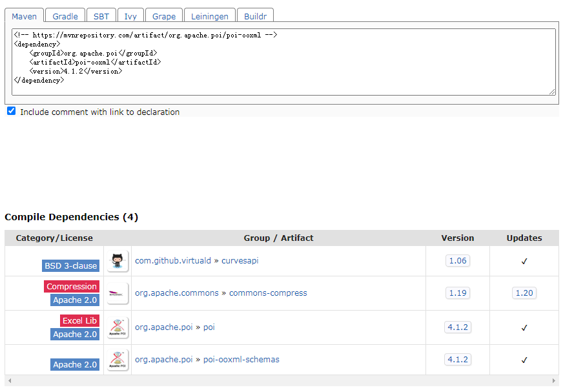Open the poi-ooxml-schemas artifact link
This screenshot has width=563, height=392.
tap(241, 360)
